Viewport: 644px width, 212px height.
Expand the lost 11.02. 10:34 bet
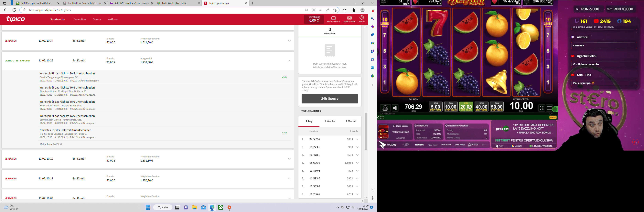click(x=289, y=41)
